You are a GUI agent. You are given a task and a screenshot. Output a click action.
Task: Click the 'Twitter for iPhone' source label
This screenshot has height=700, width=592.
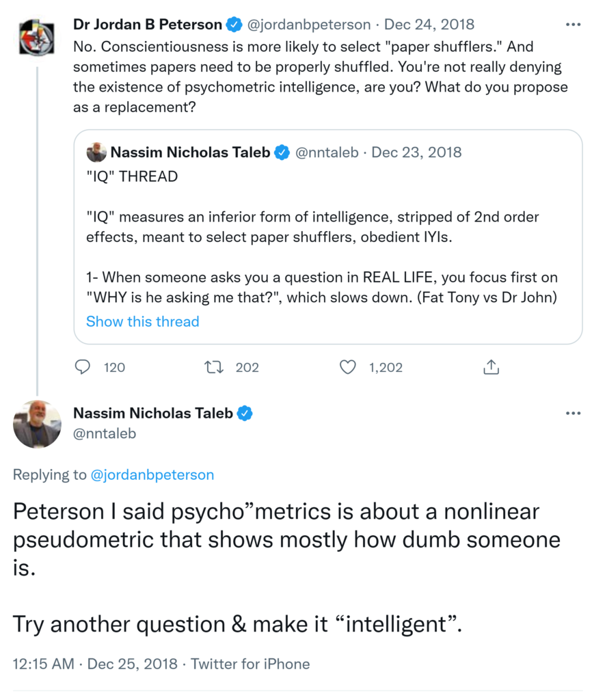click(x=250, y=663)
